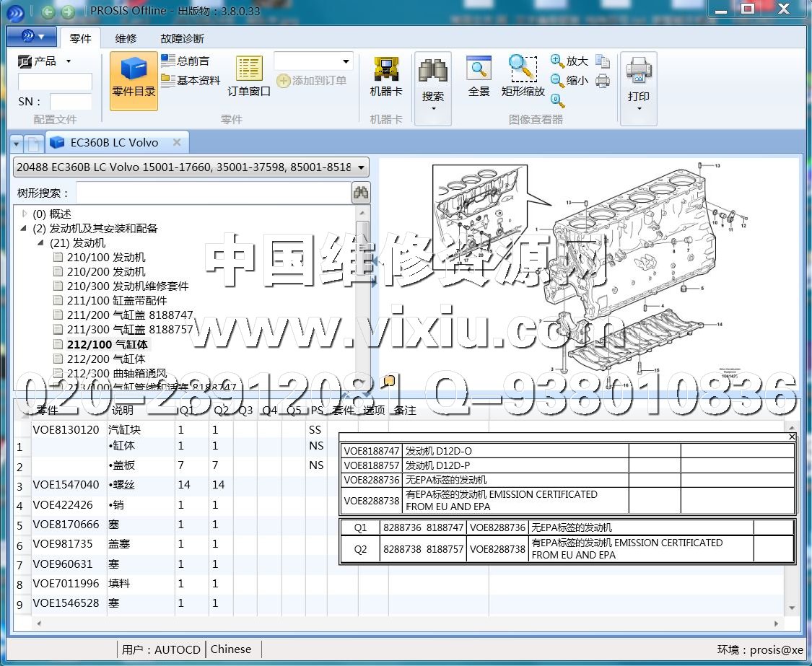Open the order selection combo box
The height and width of the screenshot is (666, 812).
coord(313,61)
